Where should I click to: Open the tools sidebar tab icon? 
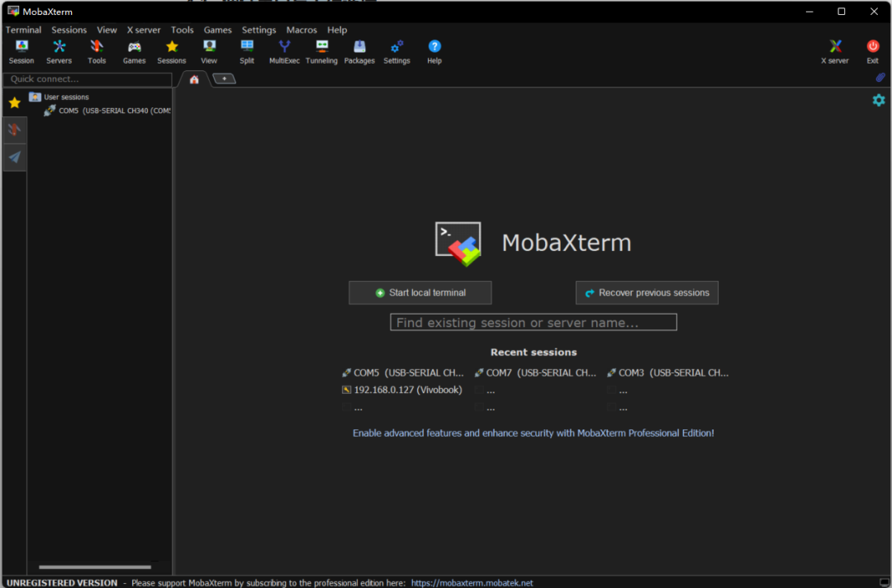coord(14,130)
